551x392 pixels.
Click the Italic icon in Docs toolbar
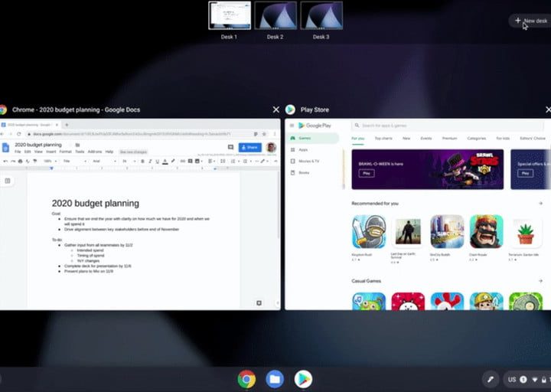[150, 161]
